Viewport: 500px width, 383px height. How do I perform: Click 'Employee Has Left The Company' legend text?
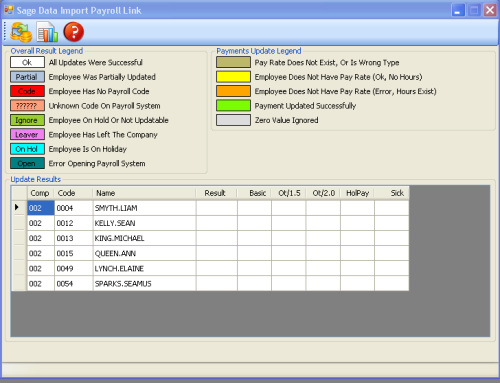click(x=103, y=135)
